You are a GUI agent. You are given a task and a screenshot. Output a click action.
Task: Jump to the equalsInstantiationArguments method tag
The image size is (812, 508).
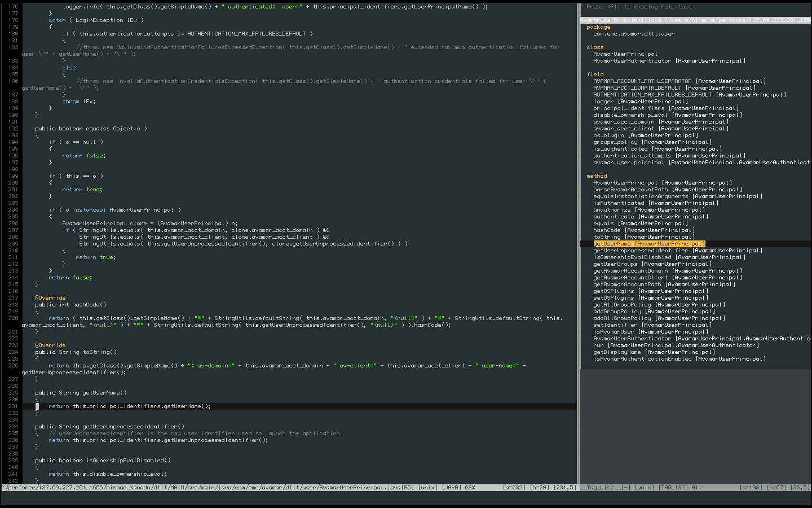pos(678,196)
